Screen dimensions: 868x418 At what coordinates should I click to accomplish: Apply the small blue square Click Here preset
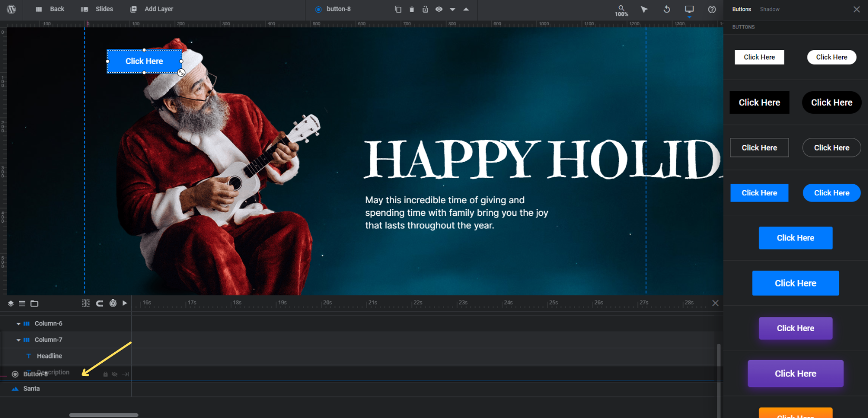point(759,193)
